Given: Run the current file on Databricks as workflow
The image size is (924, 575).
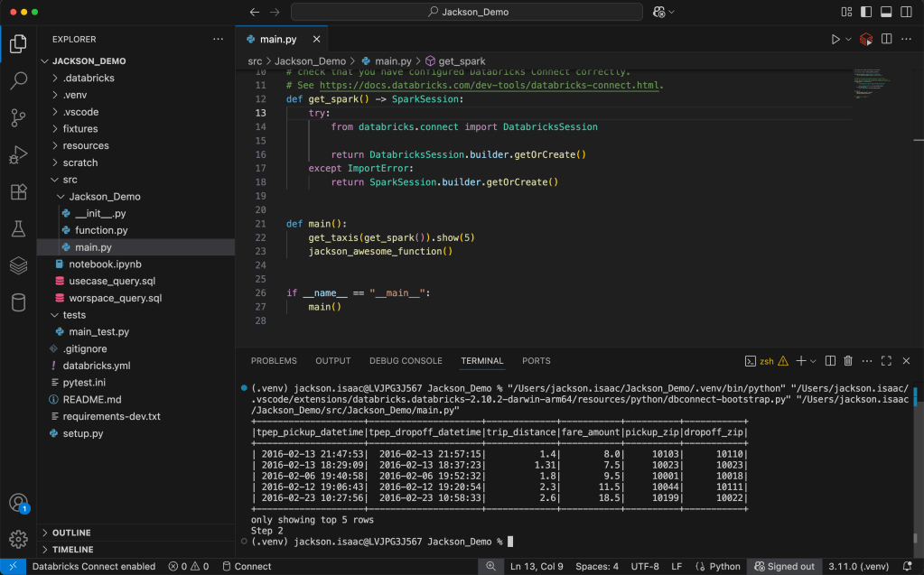Looking at the screenshot, I should coord(864,39).
